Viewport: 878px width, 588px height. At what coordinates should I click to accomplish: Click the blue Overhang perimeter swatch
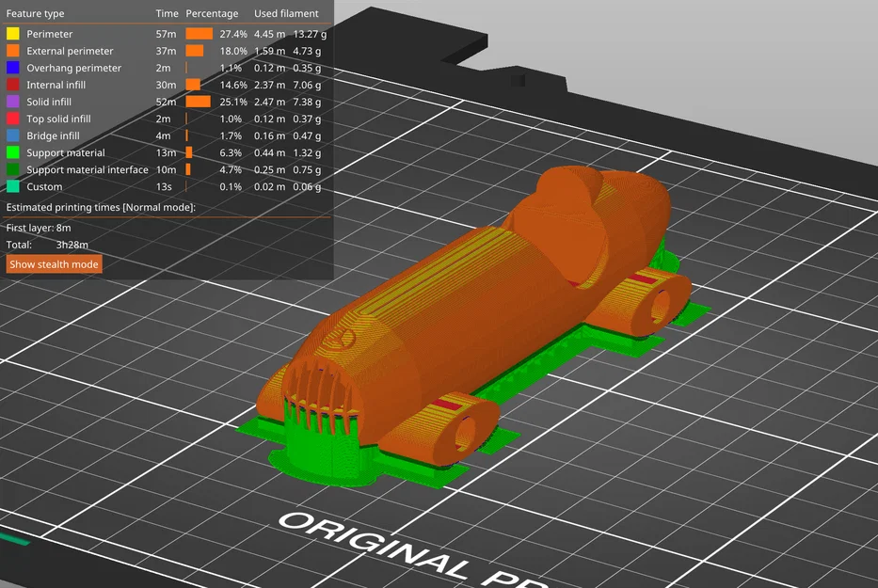(12, 68)
